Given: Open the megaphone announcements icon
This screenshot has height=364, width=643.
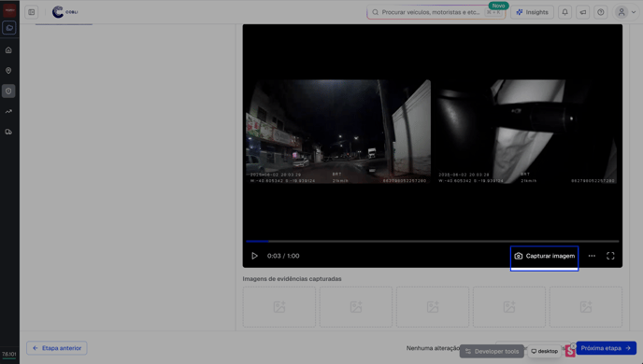Looking at the screenshot, I should [x=583, y=12].
